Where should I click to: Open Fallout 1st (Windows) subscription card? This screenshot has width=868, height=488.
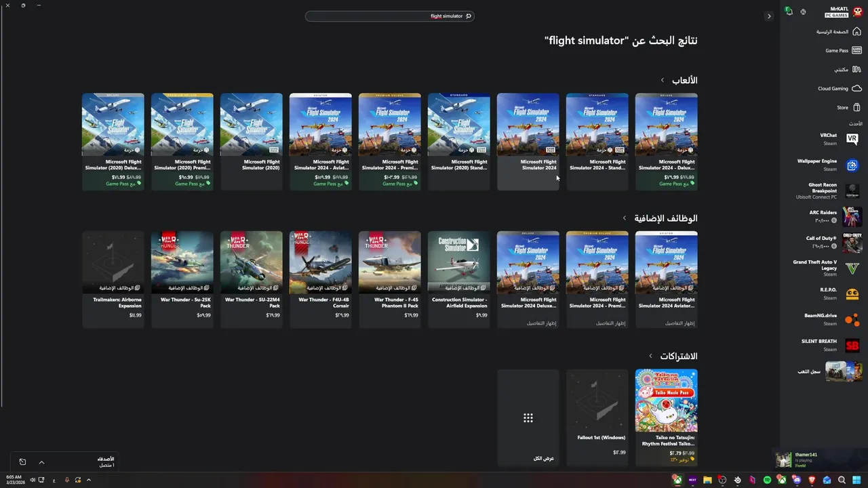597,418
